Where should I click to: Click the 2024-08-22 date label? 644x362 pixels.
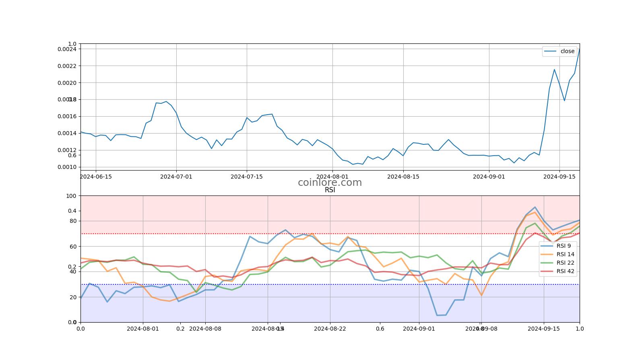[x=330, y=329]
